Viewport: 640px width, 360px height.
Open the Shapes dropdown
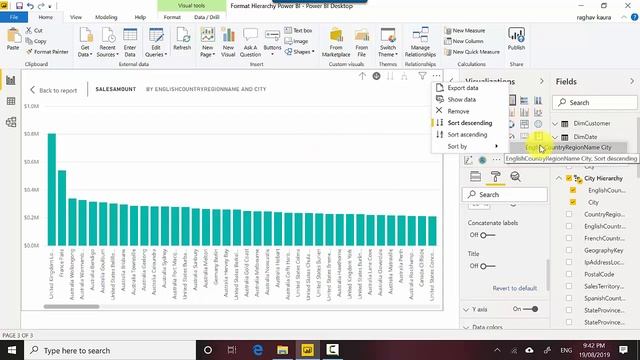(300, 52)
